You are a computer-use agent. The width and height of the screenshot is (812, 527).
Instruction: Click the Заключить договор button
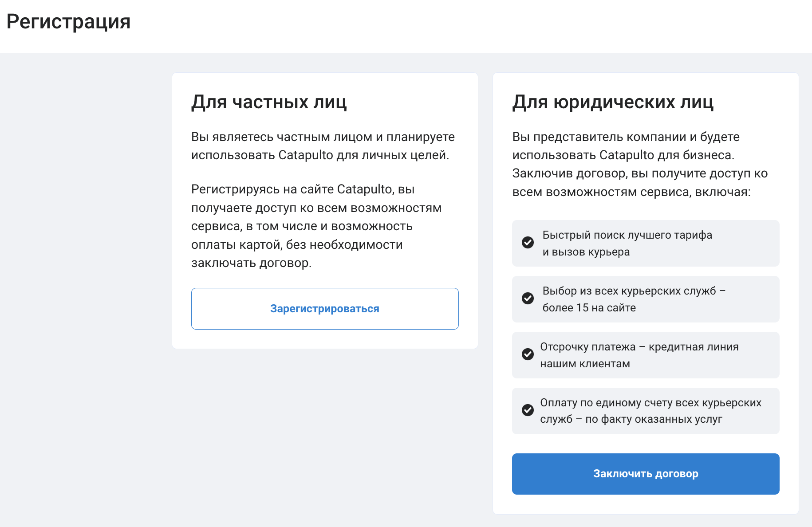click(646, 474)
